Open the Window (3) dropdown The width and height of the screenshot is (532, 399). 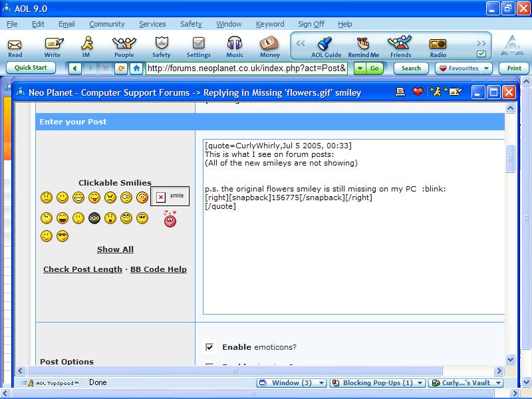[x=292, y=383]
